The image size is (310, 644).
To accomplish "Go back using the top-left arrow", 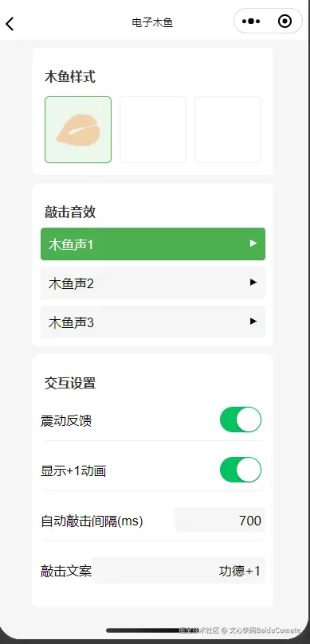I will point(10,23).
